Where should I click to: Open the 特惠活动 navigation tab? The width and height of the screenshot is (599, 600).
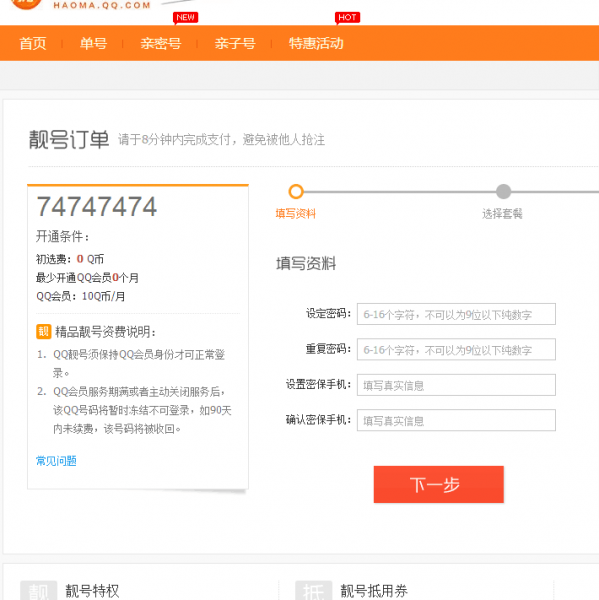(316, 43)
